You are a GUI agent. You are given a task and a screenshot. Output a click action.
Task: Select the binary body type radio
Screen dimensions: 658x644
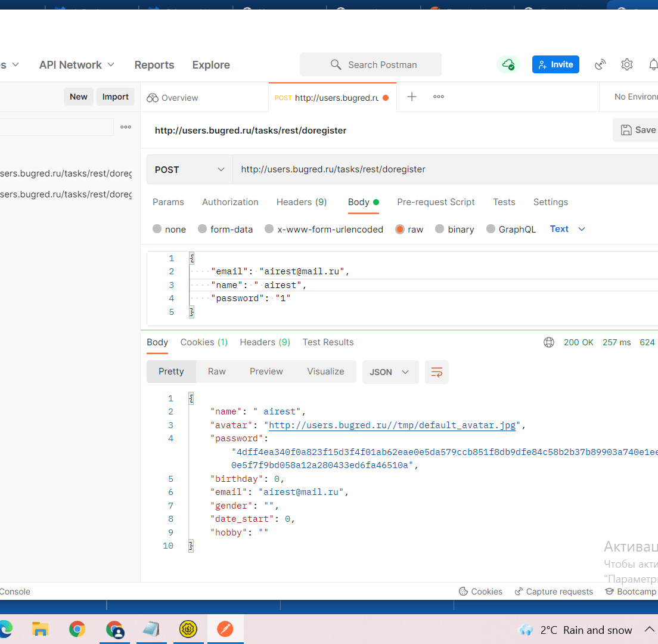point(439,229)
